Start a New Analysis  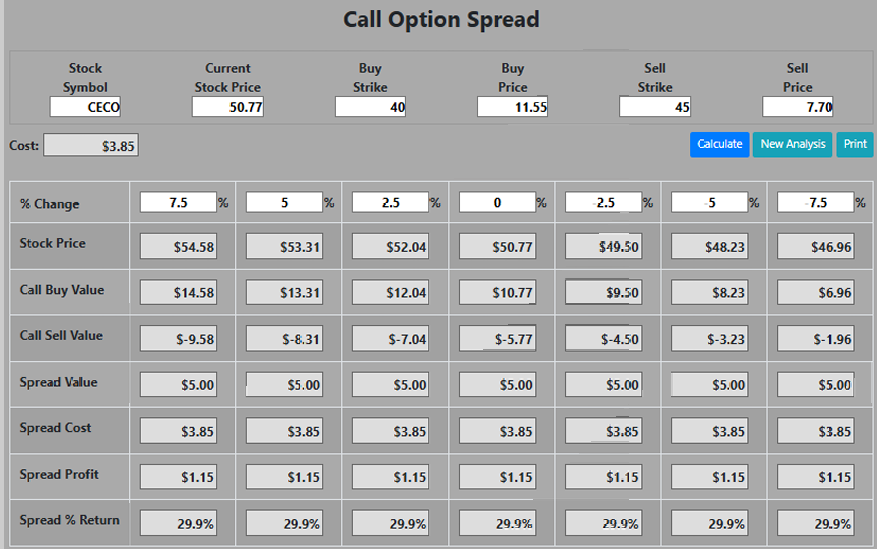pyautogui.click(x=792, y=144)
